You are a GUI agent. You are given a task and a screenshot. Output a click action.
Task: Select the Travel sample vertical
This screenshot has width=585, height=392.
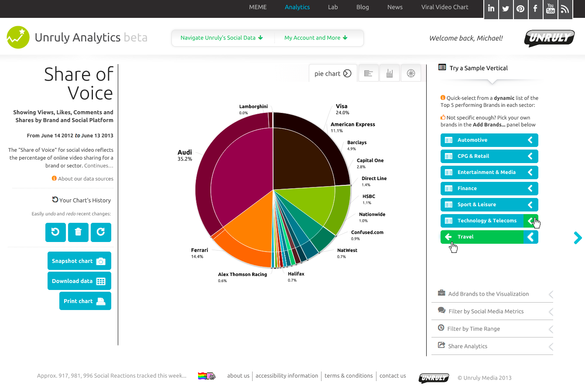tap(489, 237)
